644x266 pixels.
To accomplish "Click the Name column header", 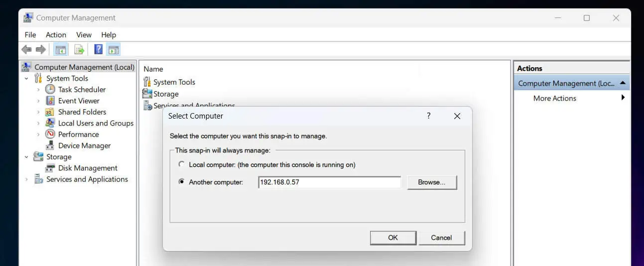I will tap(153, 69).
